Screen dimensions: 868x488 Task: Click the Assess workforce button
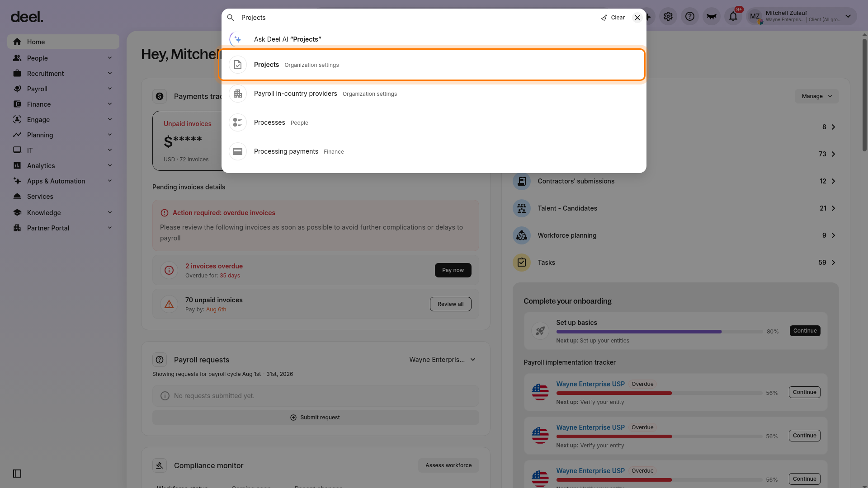pos(448,465)
